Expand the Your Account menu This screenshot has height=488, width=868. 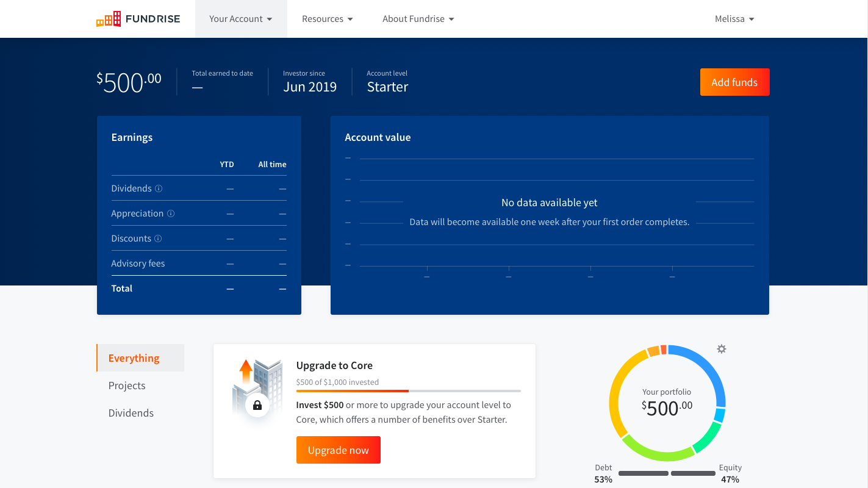pos(241,19)
